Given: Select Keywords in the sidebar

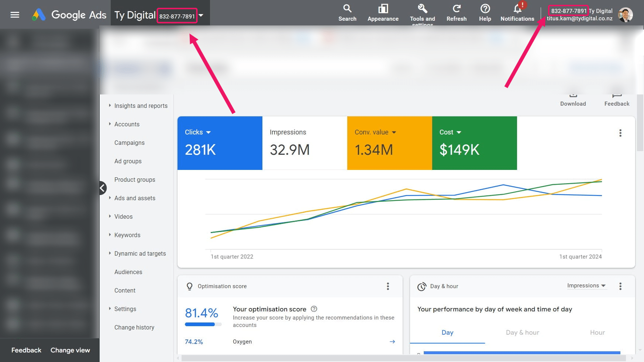Looking at the screenshot, I should coord(127,235).
